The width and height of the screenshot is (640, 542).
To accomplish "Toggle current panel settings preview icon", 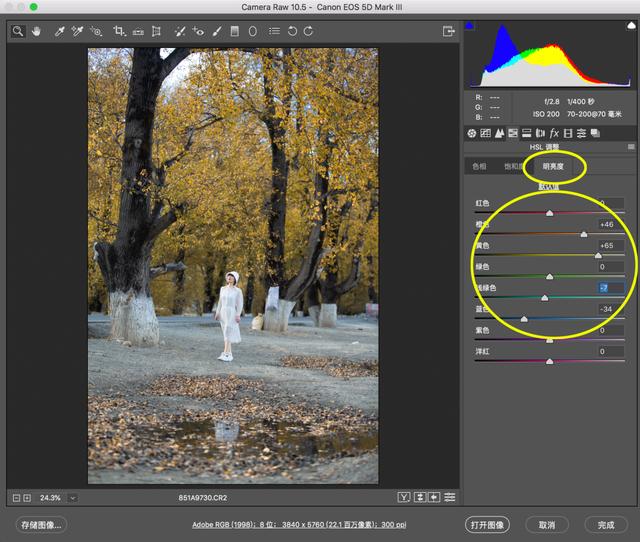I will click(x=449, y=497).
